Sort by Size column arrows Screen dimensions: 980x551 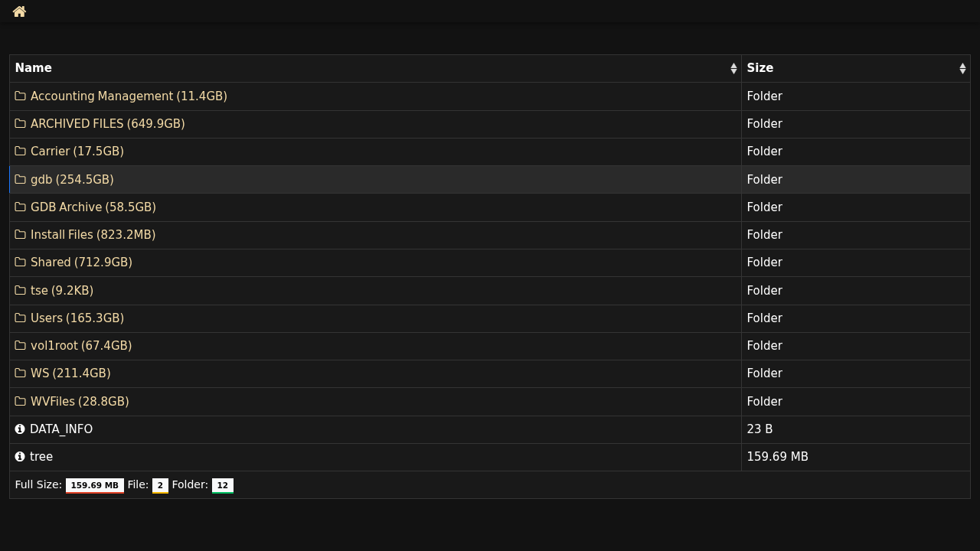pos(962,69)
